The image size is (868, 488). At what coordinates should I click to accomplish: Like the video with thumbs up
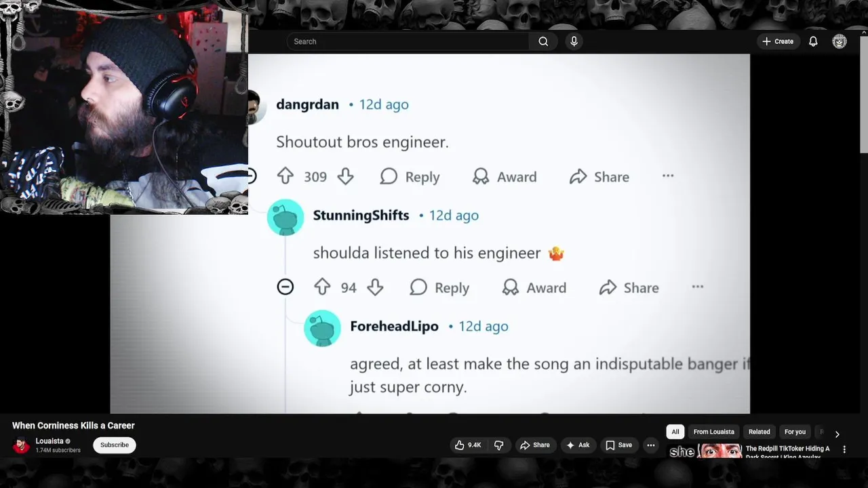(468, 445)
